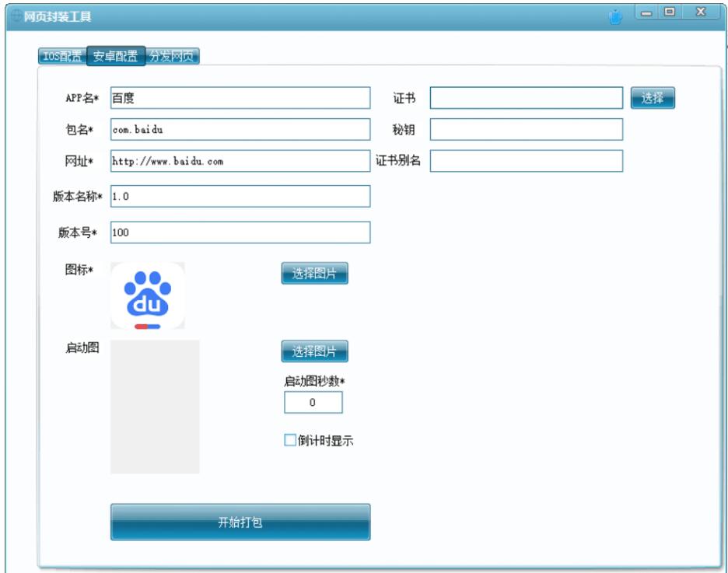Click the 启动图秒数 seconds field showing 0
Image resolution: width=728 pixels, height=573 pixels.
[314, 401]
